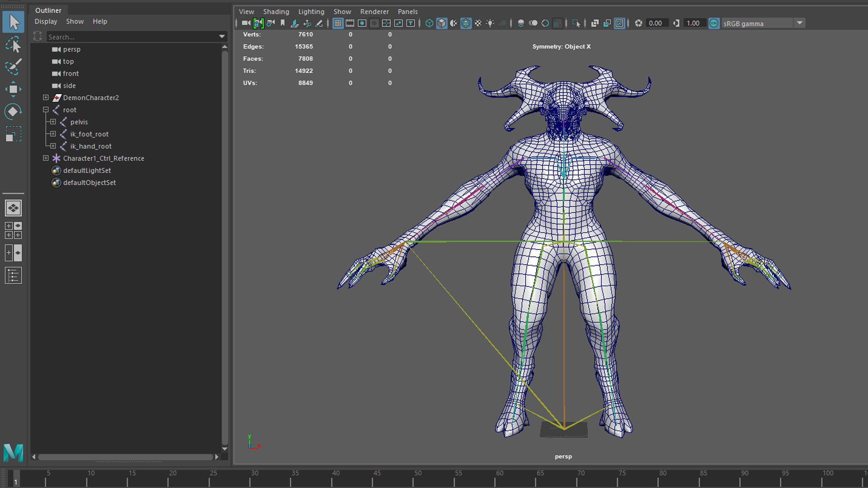Switch to four view layout
Image resolution: width=868 pixels, height=488 pixels.
pyautogui.click(x=14, y=230)
